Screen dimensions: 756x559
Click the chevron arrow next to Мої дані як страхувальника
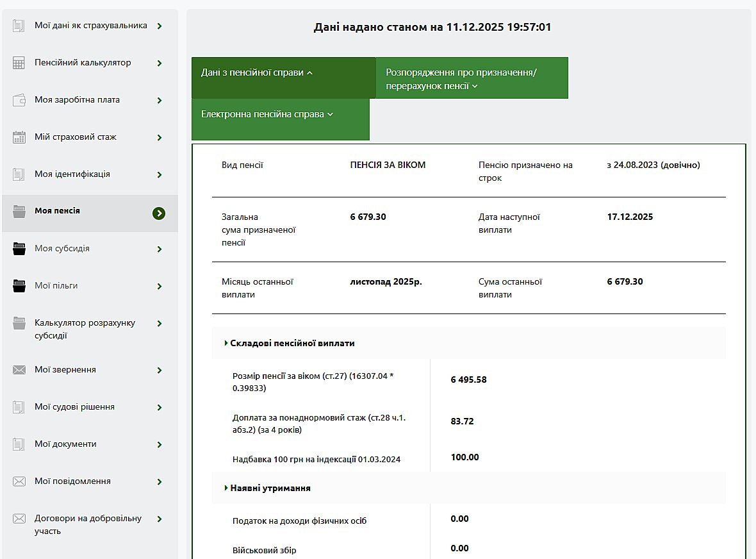point(159,26)
